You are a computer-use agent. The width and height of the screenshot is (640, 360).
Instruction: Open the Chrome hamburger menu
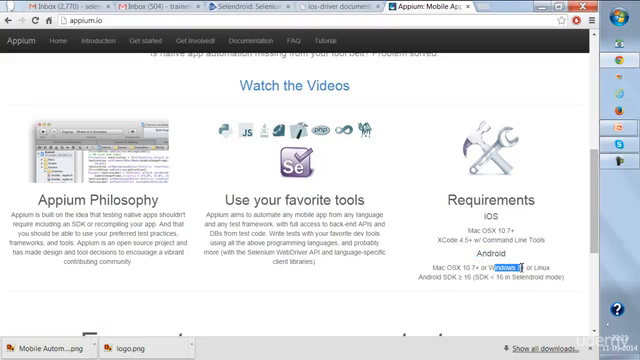592,20
